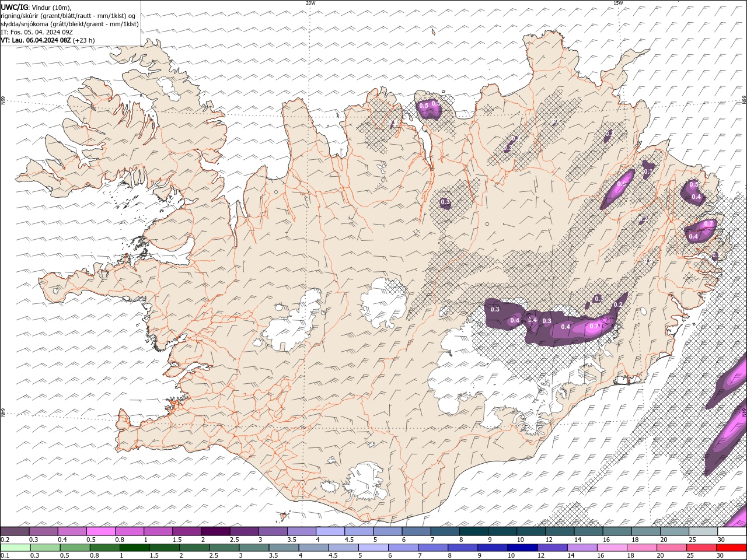Click the 'rigning/skúrir' legend description line

click(68, 16)
